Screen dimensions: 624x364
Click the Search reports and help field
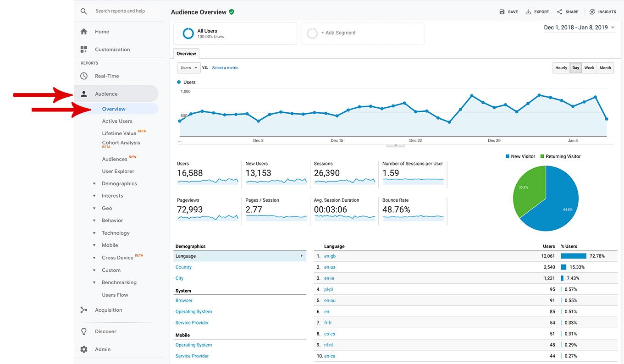pos(120,11)
